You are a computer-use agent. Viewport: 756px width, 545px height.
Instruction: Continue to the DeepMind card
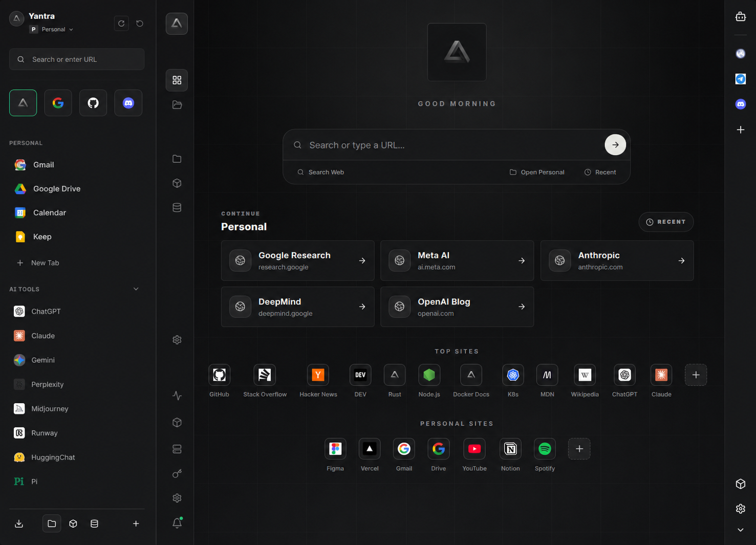coord(297,307)
